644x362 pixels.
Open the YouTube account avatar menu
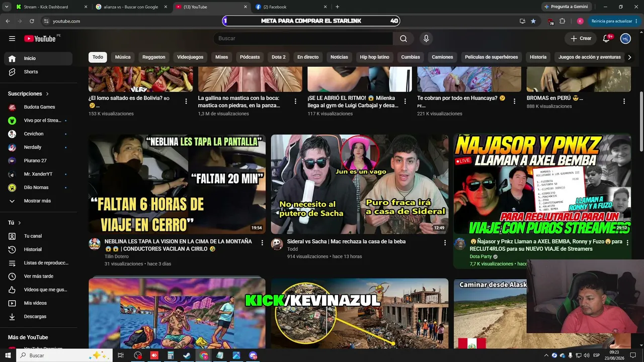625,39
